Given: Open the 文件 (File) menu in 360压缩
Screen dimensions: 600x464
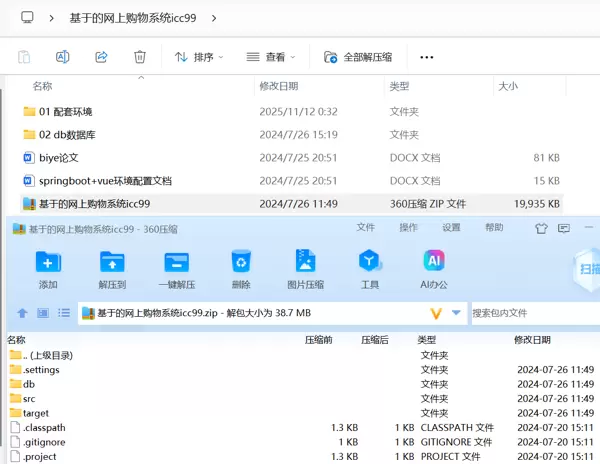Looking at the screenshot, I should (365, 228).
